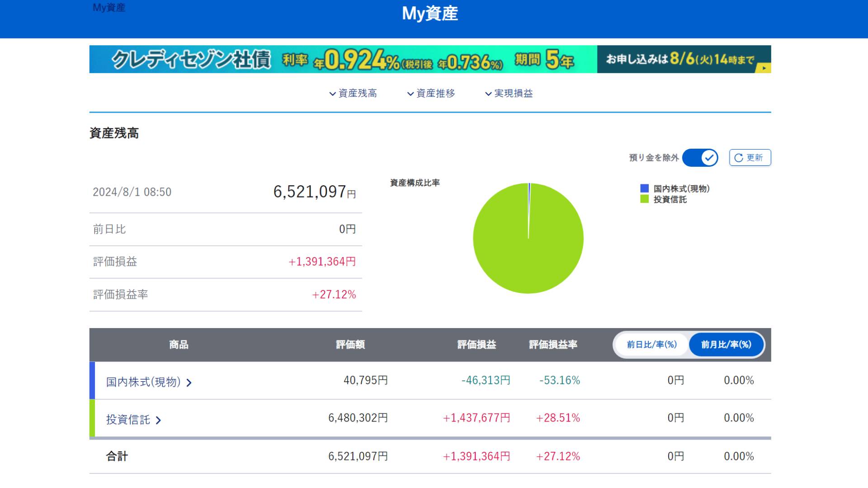The height and width of the screenshot is (488, 868).
Task: Jump to the 資産推移 section
Action: pos(431,94)
